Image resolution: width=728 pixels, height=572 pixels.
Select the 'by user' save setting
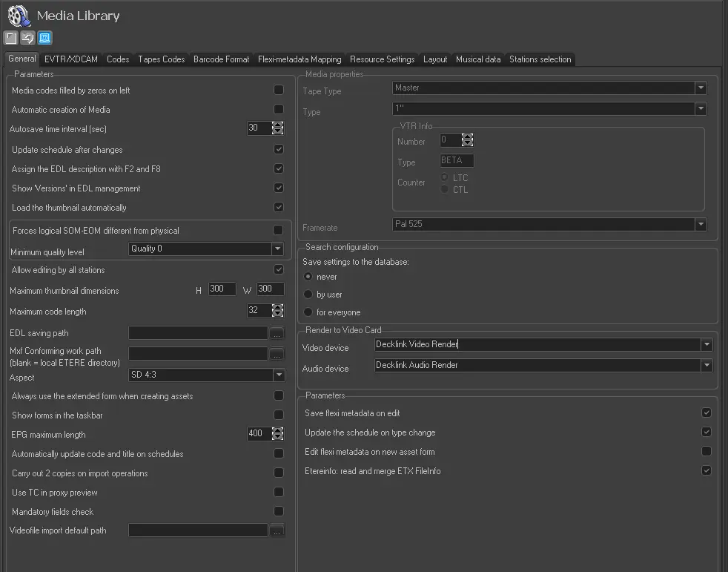click(308, 295)
